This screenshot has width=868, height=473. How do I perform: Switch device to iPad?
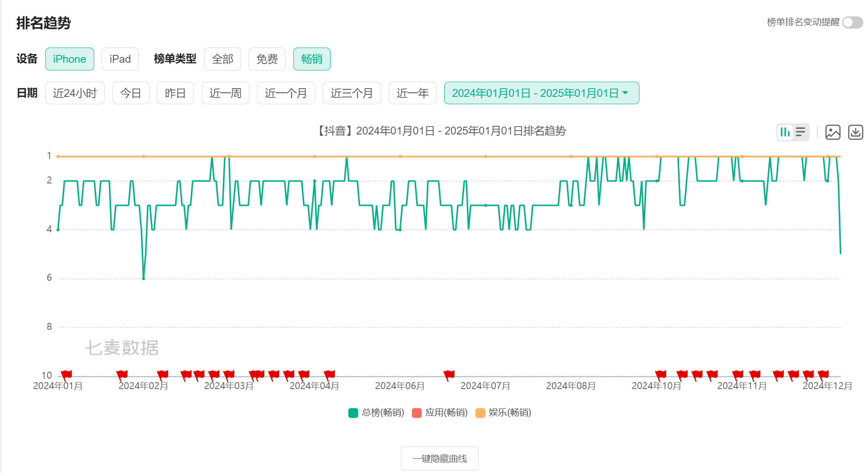(120, 59)
